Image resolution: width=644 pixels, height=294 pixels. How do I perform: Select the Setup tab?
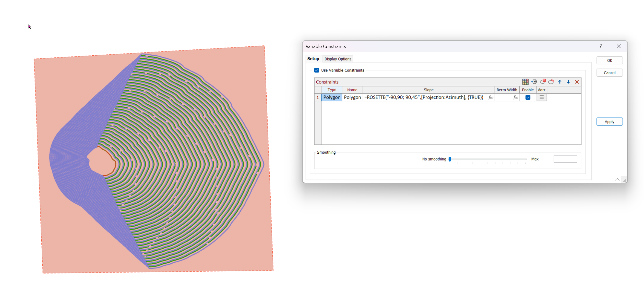click(313, 59)
